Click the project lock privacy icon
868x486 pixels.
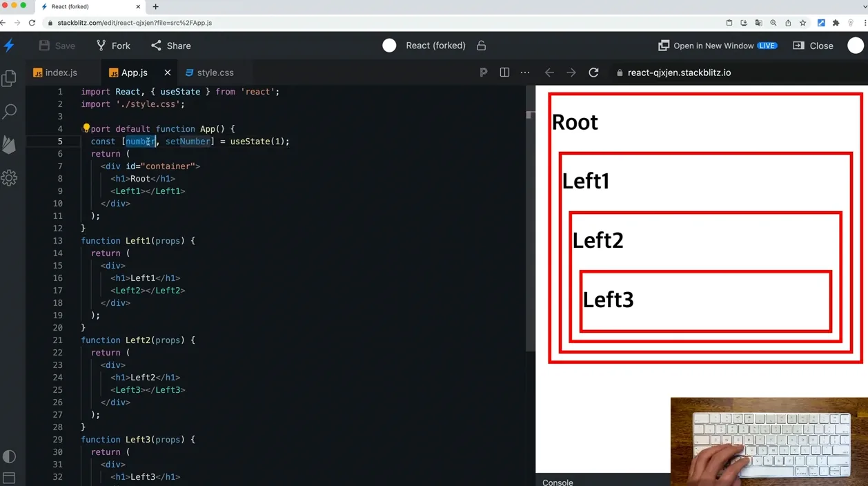482,46
